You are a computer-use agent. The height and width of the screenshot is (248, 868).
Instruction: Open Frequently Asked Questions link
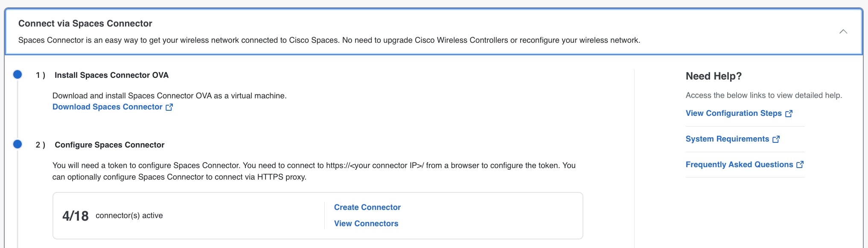tap(739, 165)
